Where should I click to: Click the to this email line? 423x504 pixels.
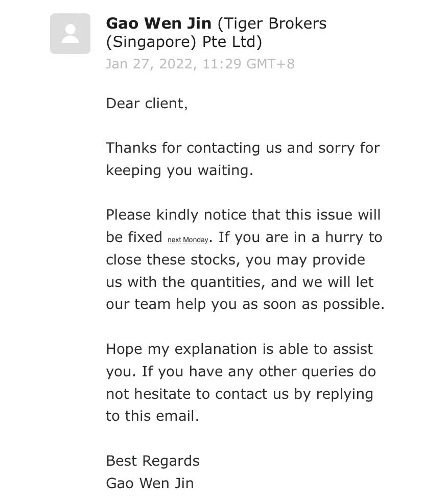click(x=152, y=416)
